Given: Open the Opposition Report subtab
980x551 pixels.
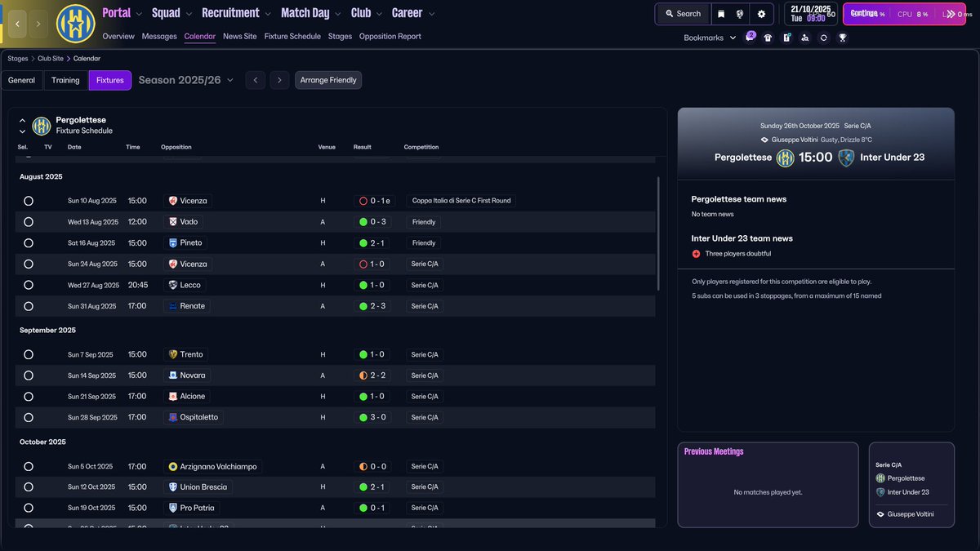Looking at the screenshot, I should tap(390, 37).
